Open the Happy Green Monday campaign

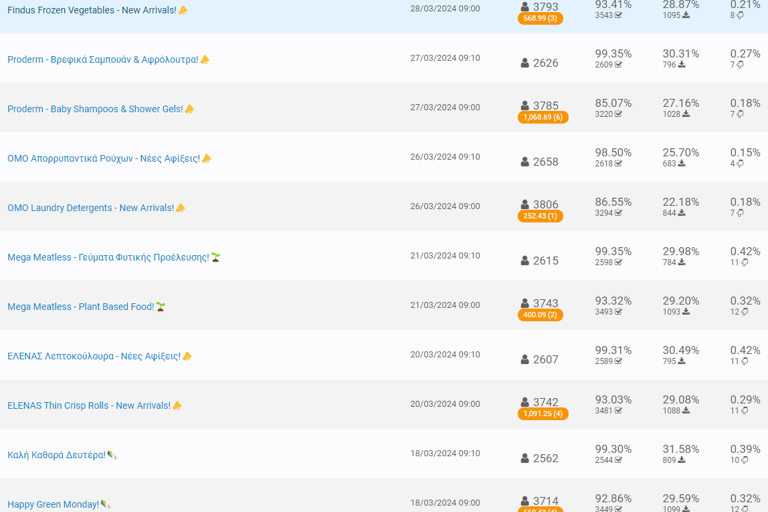58,505
